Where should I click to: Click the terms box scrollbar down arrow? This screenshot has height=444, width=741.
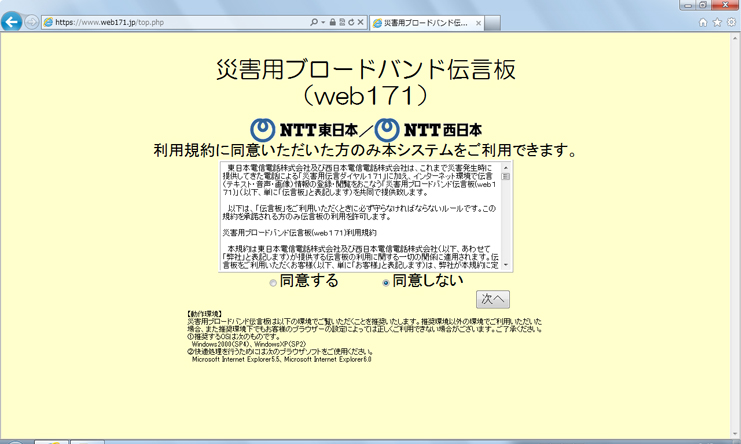click(506, 265)
